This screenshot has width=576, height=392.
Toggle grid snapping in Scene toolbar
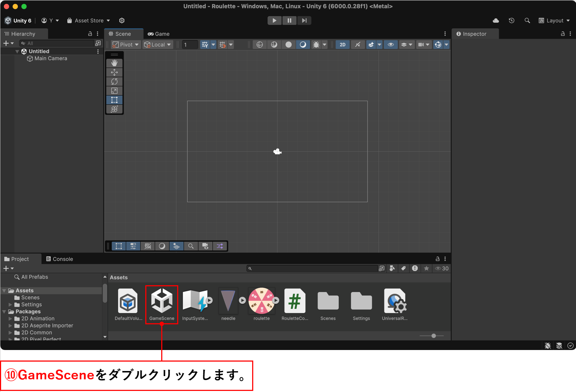222,45
